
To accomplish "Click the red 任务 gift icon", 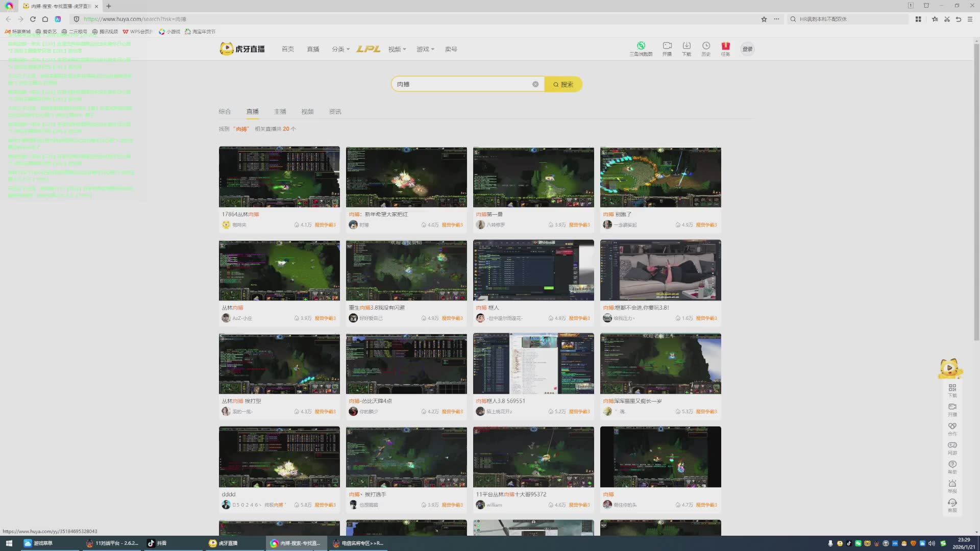I will tap(725, 46).
